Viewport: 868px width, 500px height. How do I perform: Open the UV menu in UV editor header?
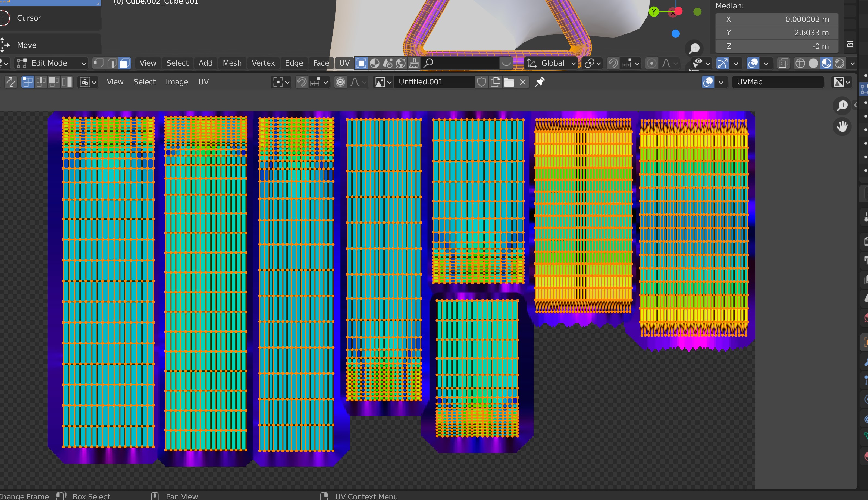[203, 82]
